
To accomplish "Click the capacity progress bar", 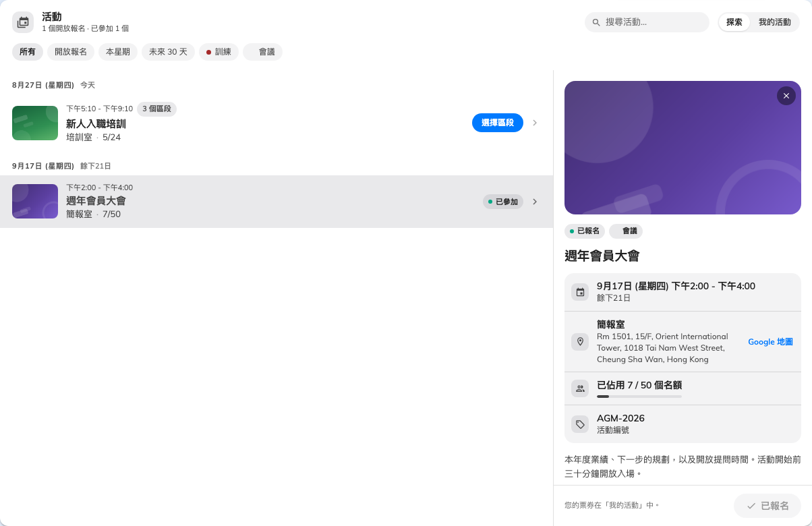I will coord(639,397).
